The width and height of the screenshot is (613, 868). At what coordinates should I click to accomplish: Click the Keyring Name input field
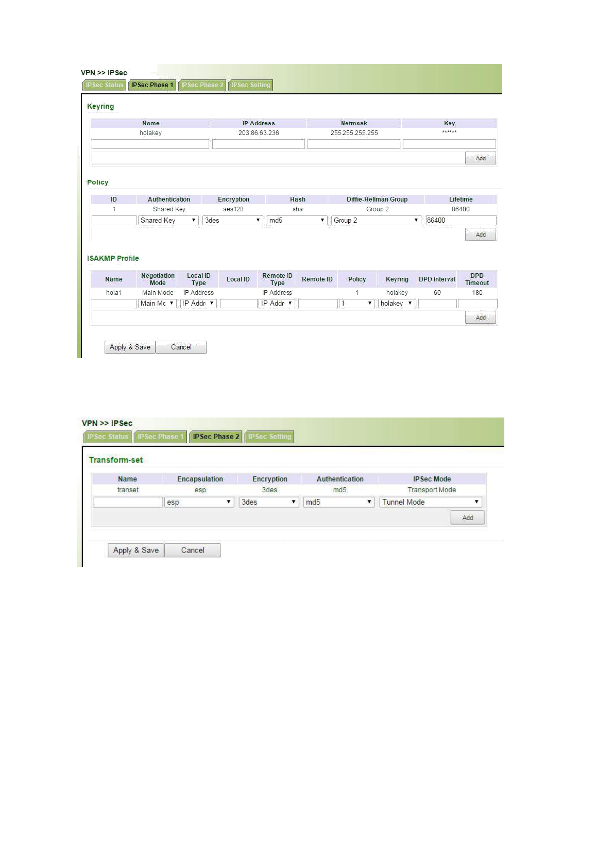tap(150, 144)
